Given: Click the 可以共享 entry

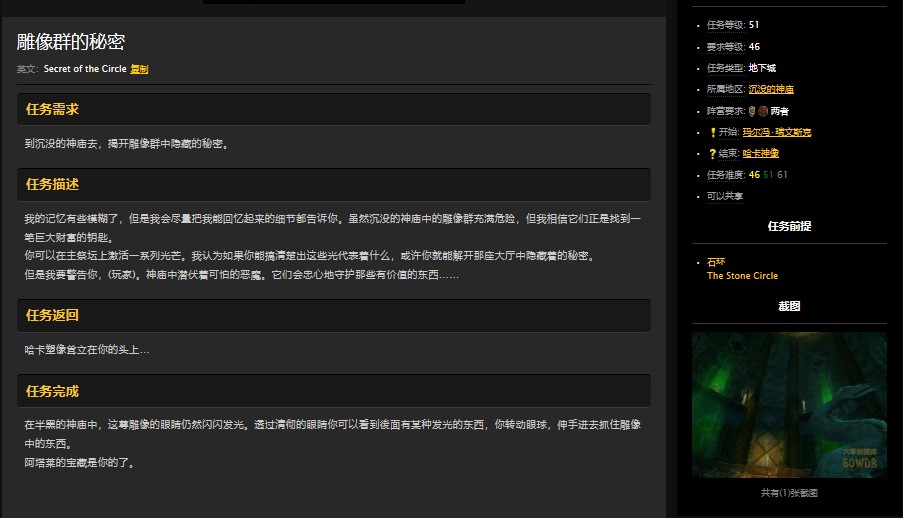Looking at the screenshot, I should coord(724,196).
